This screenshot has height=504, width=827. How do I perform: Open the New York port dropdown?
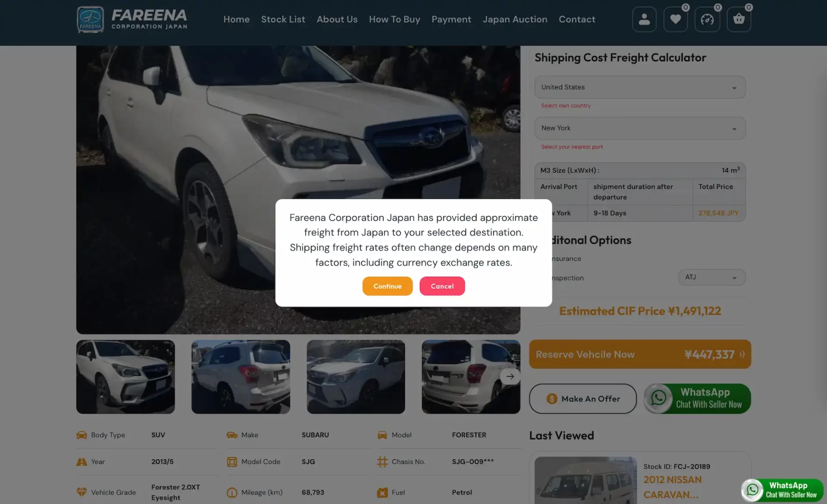click(640, 128)
